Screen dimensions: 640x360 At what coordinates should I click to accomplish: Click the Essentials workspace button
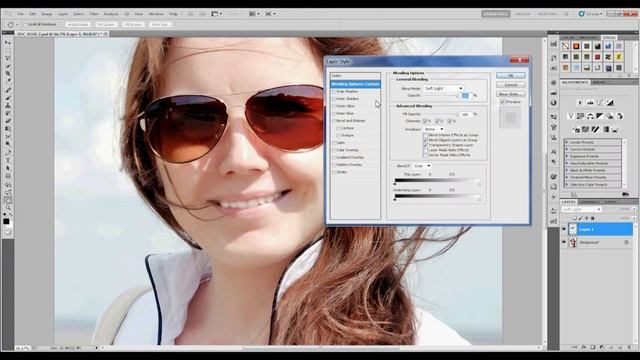click(496, 14)
